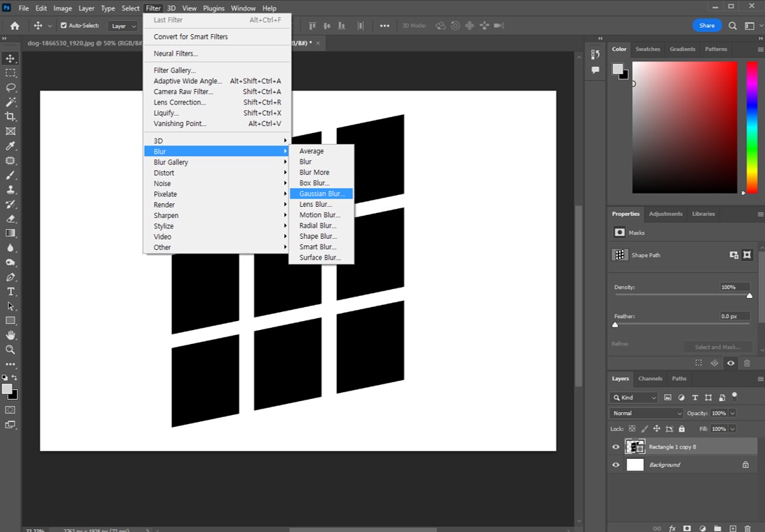765x532 pixels.
Task: Open the Normal blend mode dropdown
Action: click(647, 413)
